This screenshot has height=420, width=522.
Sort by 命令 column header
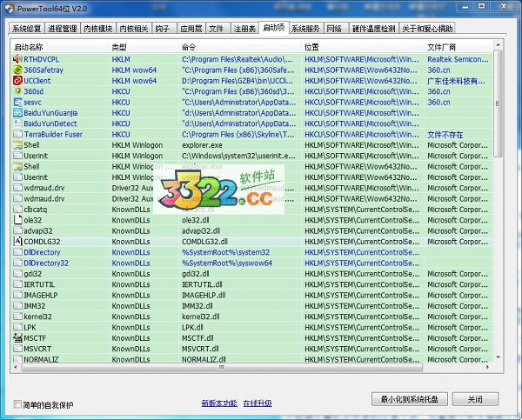(x=240, y=47)
